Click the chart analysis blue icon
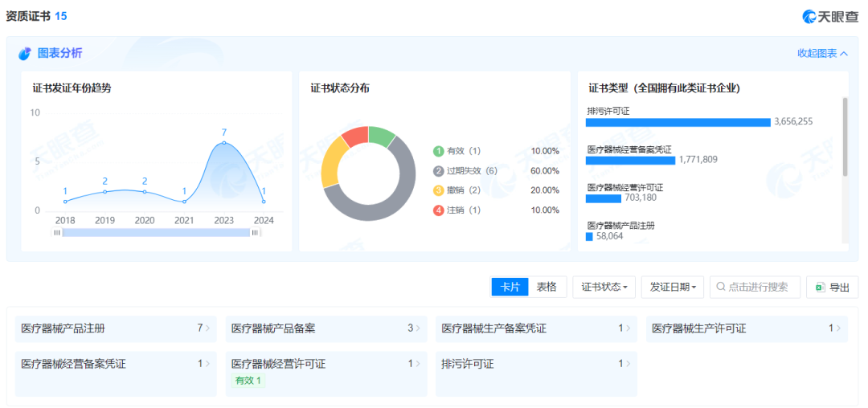This screenshot has width=868, height=408. click(x=25, y=53)
